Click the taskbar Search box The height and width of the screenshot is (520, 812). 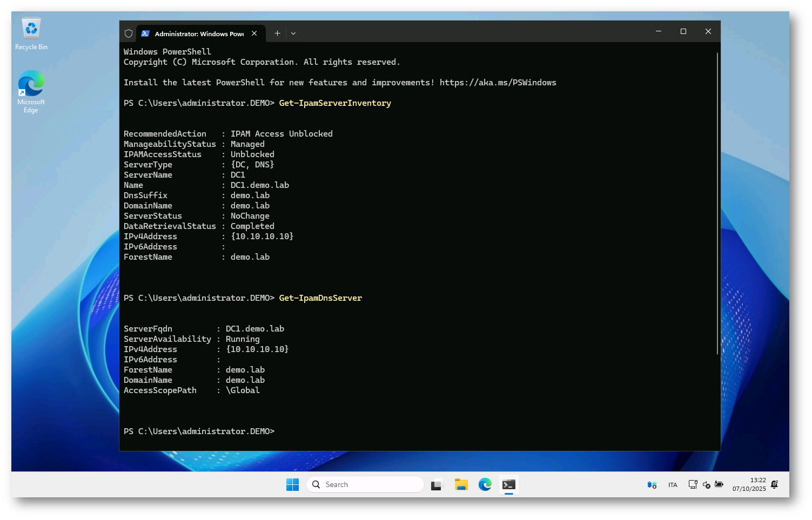coord(365,485)
